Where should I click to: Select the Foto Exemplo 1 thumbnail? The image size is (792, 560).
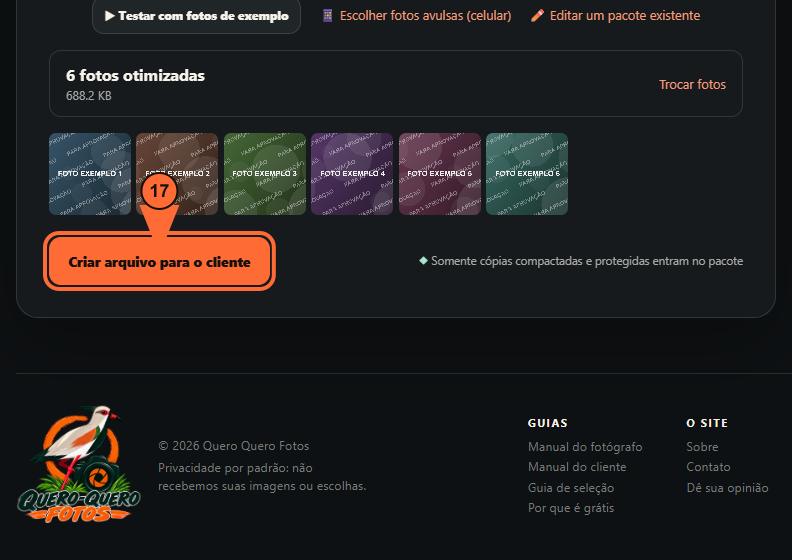click(90, 174)
